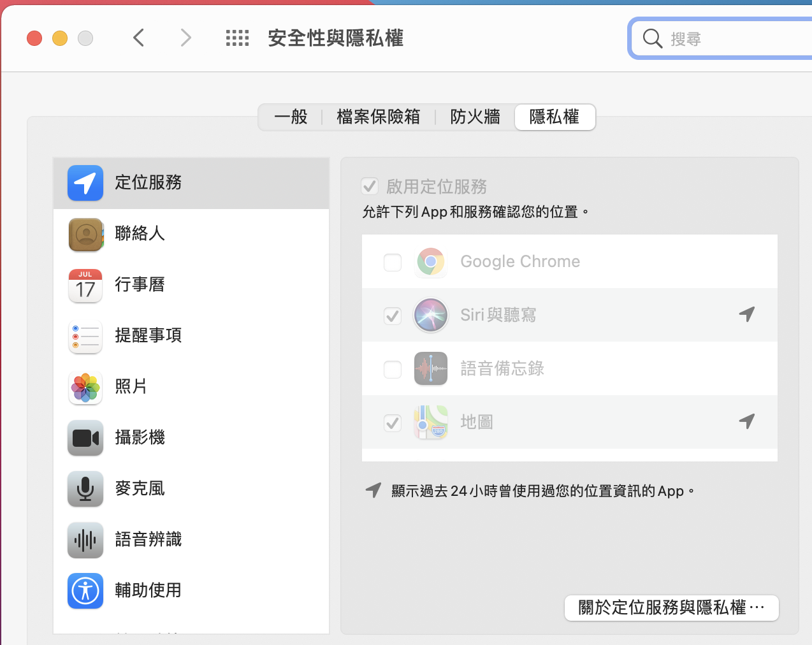The height and width of the screenshot is (645, 812).
Task: Select 行事曆 calendar icon in sidebar
Action: [85, 285]
